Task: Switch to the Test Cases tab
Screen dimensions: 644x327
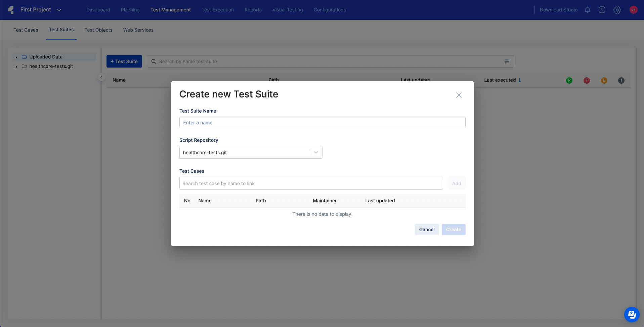Action: point(26,30)
